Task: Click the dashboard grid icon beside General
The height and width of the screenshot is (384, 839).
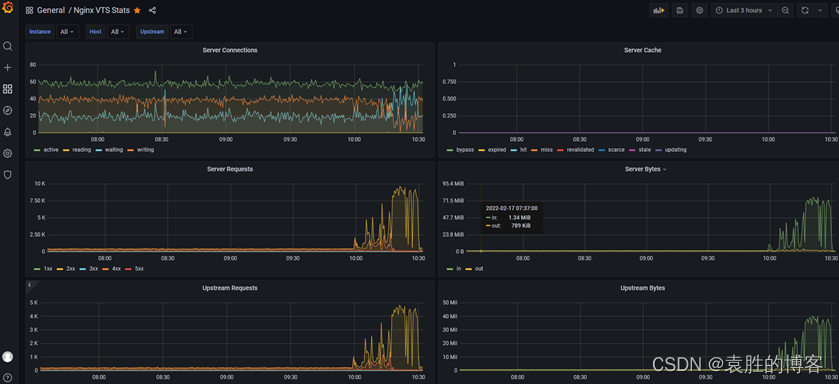Action: coord(29,10)
